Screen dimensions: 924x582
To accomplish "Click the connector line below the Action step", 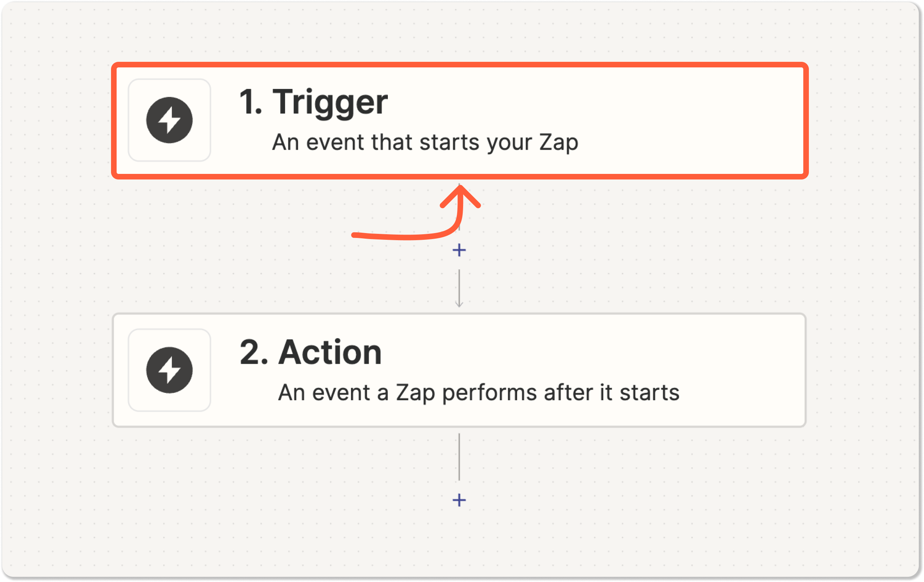I will tap(459, 457).
